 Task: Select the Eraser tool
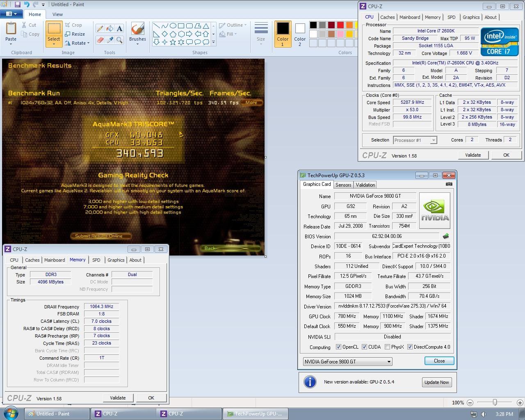(x=100, y=40)
